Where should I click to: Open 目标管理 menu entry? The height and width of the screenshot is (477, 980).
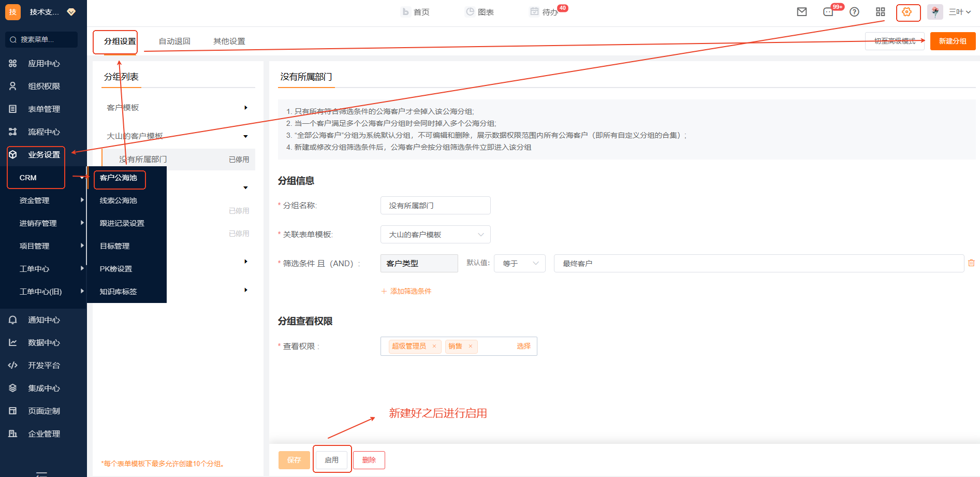(115, 246)
